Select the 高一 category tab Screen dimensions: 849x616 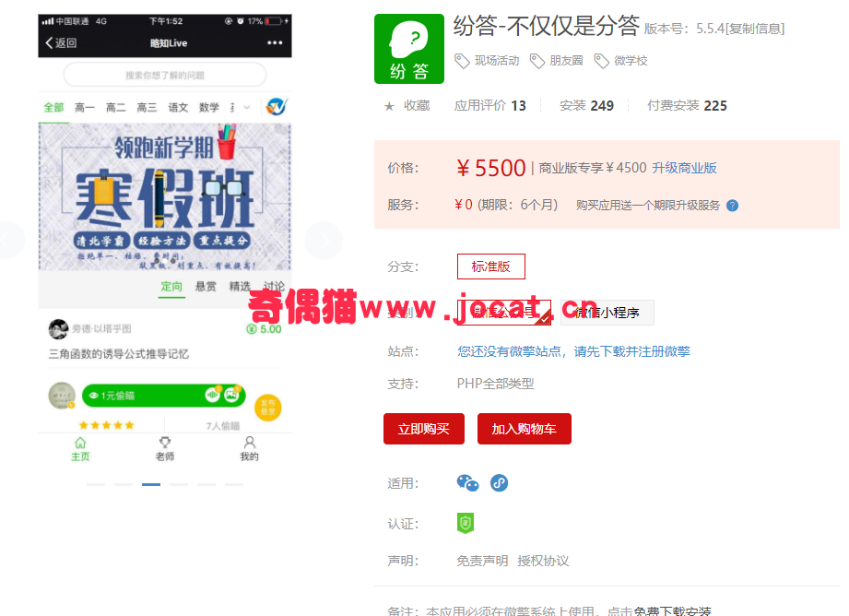coord(85,108)
